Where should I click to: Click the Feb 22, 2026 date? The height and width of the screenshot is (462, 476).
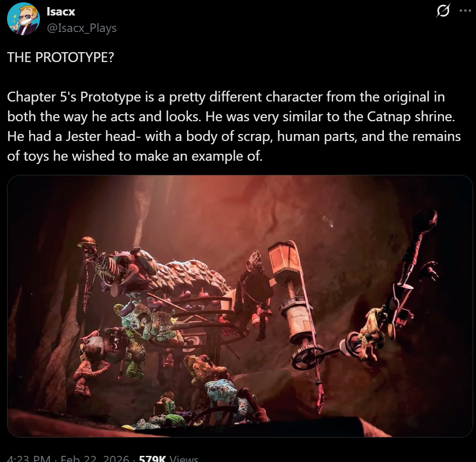pos(95,458)
